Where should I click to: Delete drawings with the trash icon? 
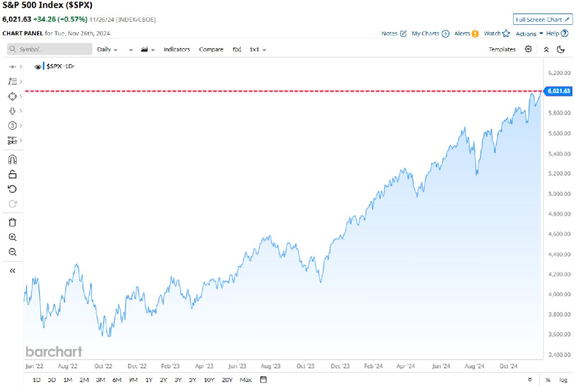[x=12, y=222]
